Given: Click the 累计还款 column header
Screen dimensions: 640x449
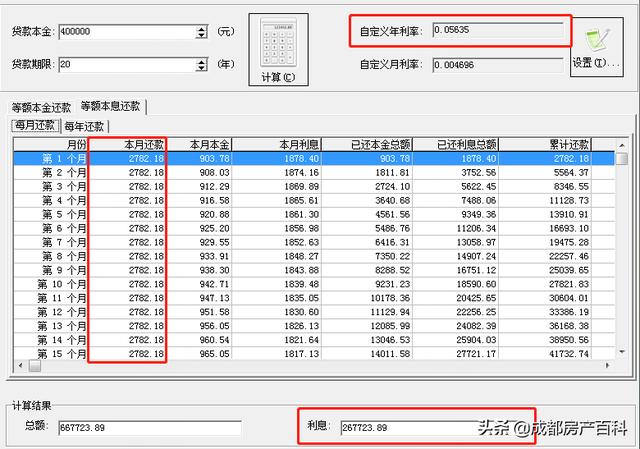Looking at the screenshot, I should 545,144.
